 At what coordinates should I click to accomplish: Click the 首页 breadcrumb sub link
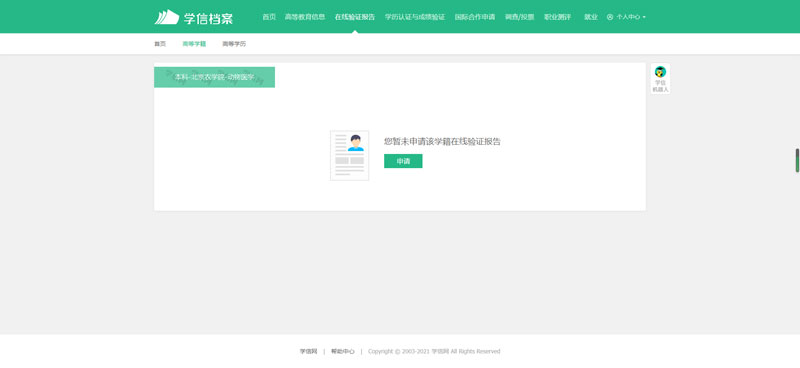(x=160, y=44)
